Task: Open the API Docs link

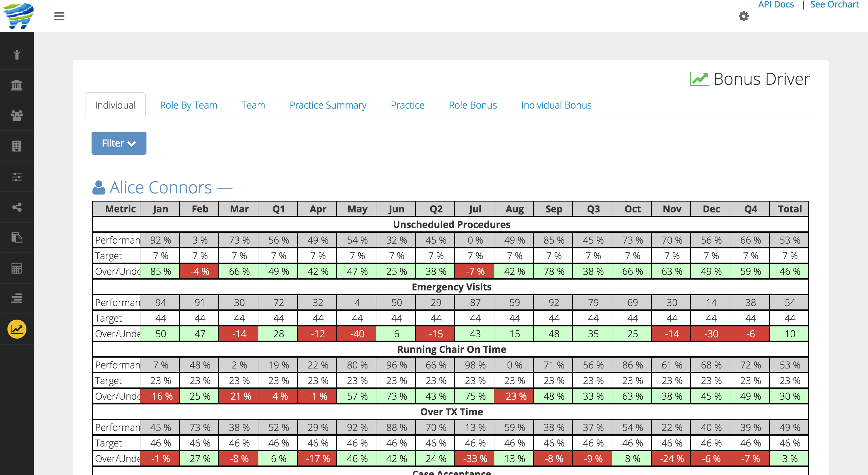Action: [x=776, y=5]
